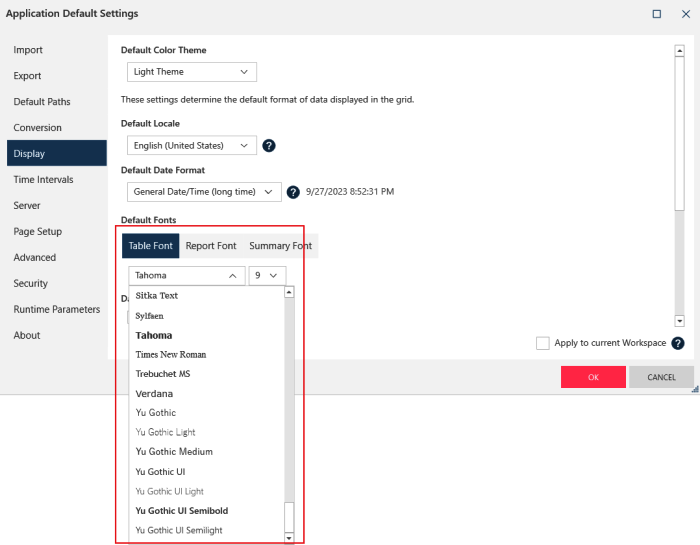Open the Page Setup section
Viewport: 700px width, 545px height.
[x=57, y=231]
